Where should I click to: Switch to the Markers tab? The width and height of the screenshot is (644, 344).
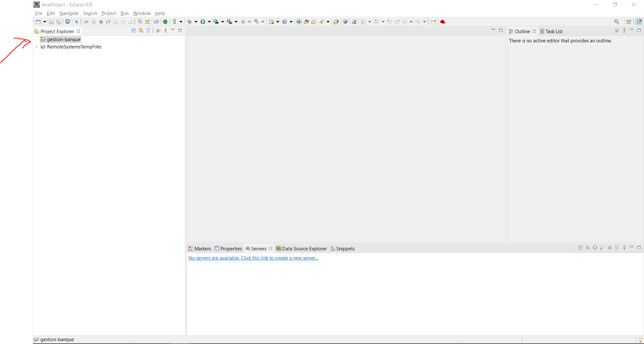(200, 249)
